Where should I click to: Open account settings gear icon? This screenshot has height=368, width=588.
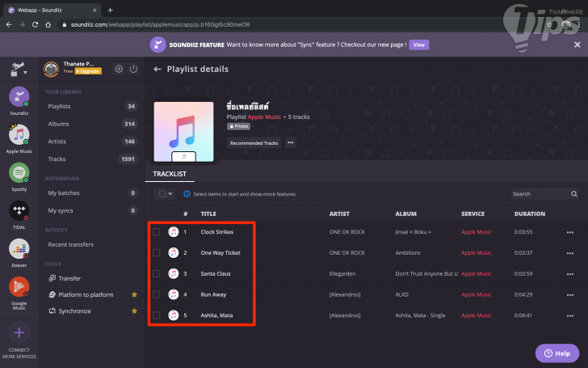click(119, 69)
